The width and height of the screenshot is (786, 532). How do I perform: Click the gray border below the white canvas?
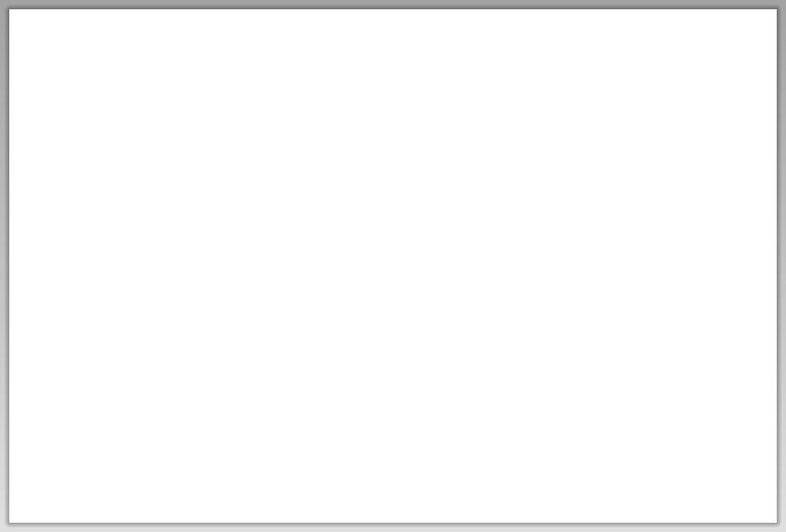(393, 528)
